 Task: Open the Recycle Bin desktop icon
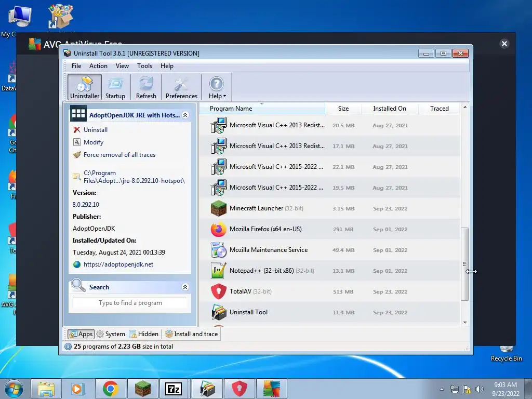[x=506, y=353]
